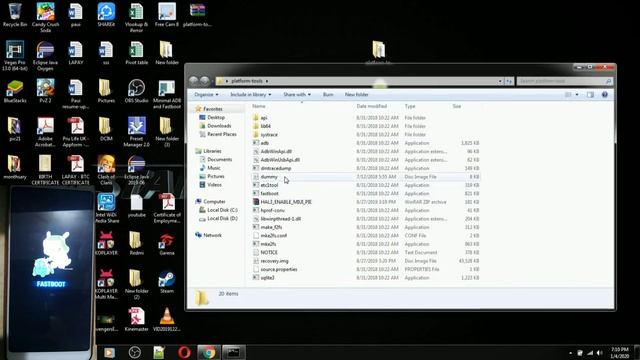This screenshot has height=360, width=640.
Task: Open Intel WiDi Media Share shortcut
Action: point(106,208)
